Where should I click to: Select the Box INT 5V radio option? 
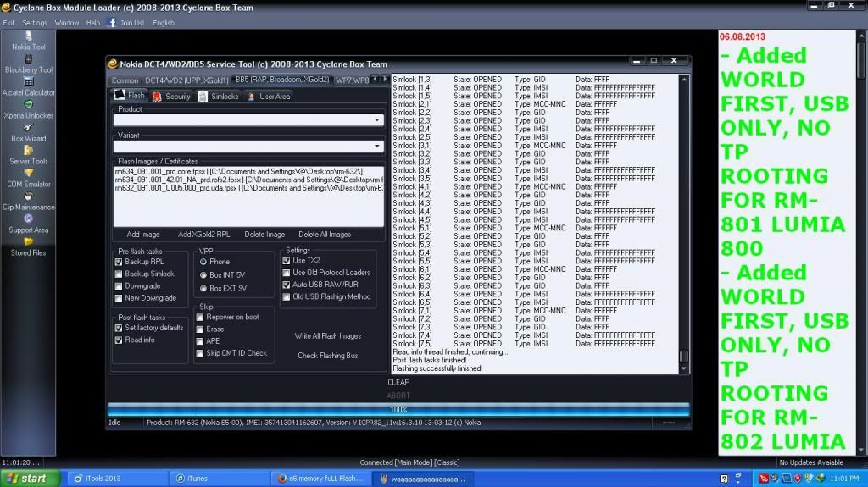click(x=203, y=275)
